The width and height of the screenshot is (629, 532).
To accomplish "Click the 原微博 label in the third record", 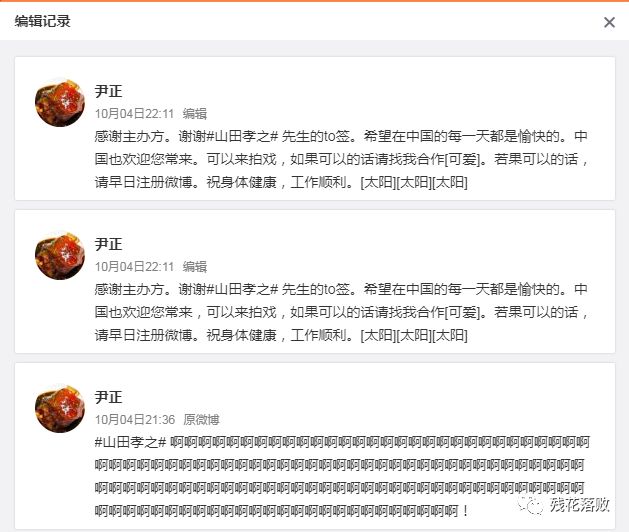I will (201, 420).
